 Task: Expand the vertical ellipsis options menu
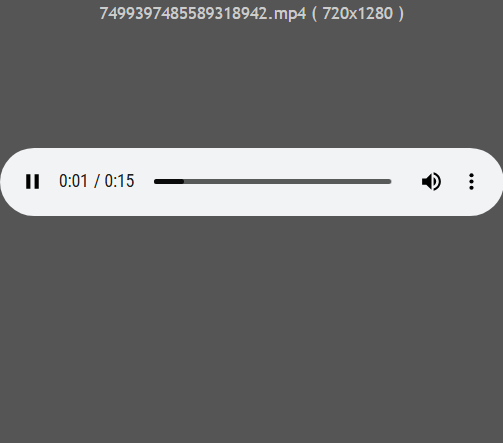(471, 182)
